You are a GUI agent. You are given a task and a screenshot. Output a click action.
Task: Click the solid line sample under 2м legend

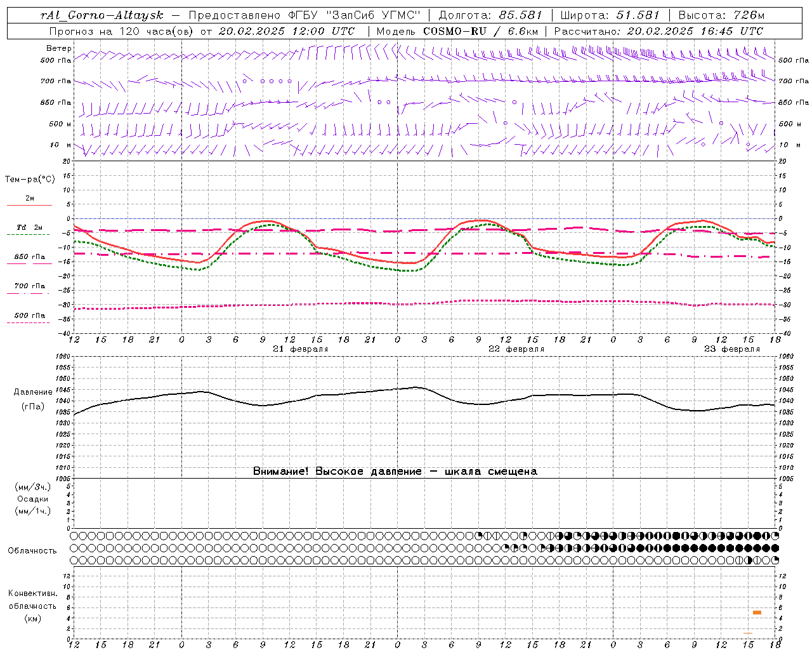pos(29,206)
